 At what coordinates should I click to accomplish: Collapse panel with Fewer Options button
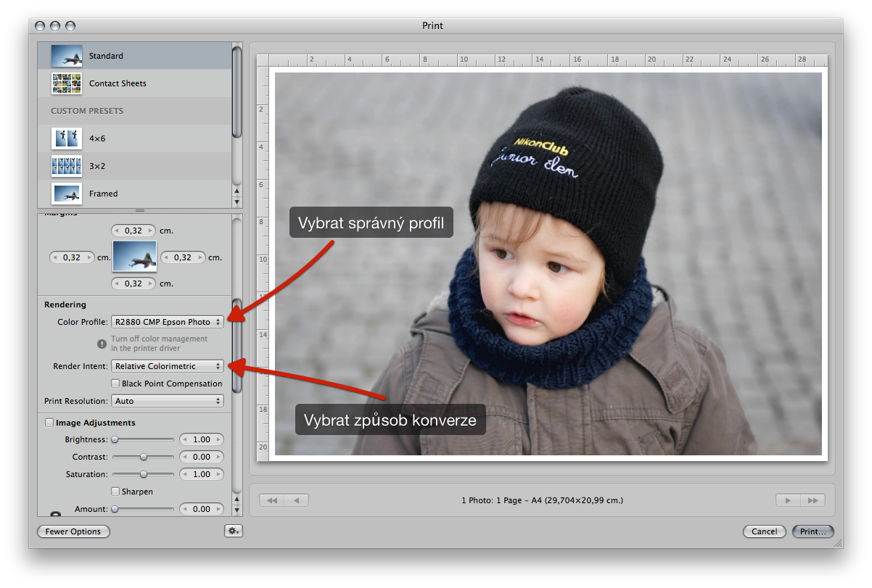(73, 531)
